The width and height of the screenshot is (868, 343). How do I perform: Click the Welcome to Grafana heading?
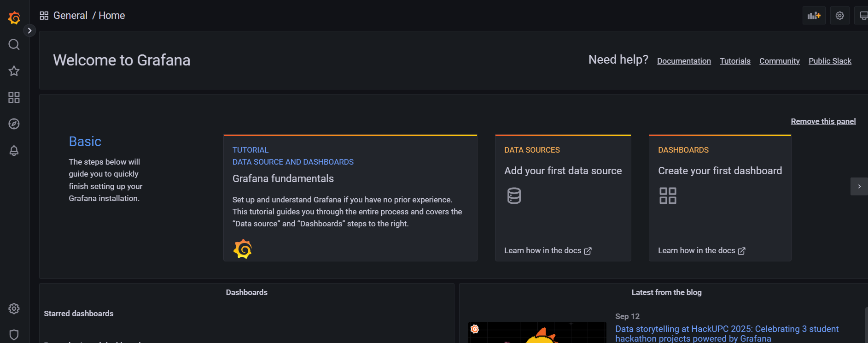(x=122, y=60)
